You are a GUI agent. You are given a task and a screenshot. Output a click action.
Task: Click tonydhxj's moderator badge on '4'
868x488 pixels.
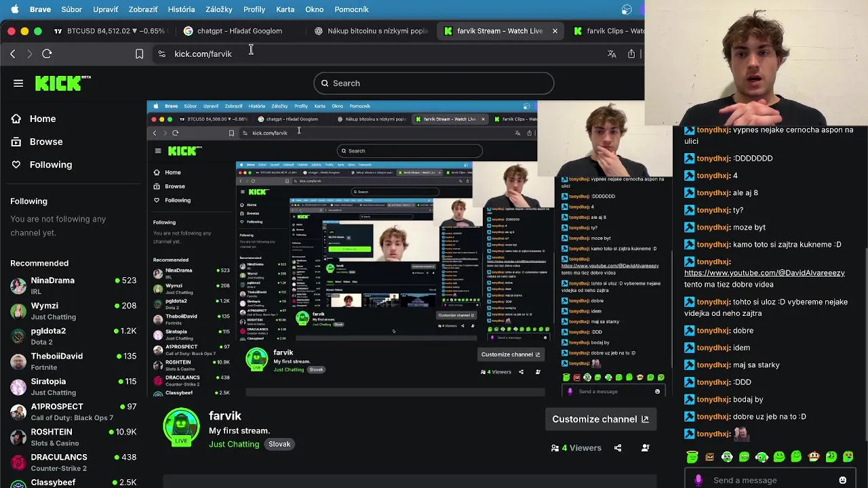pyautogui.click(x=690, y=176)
